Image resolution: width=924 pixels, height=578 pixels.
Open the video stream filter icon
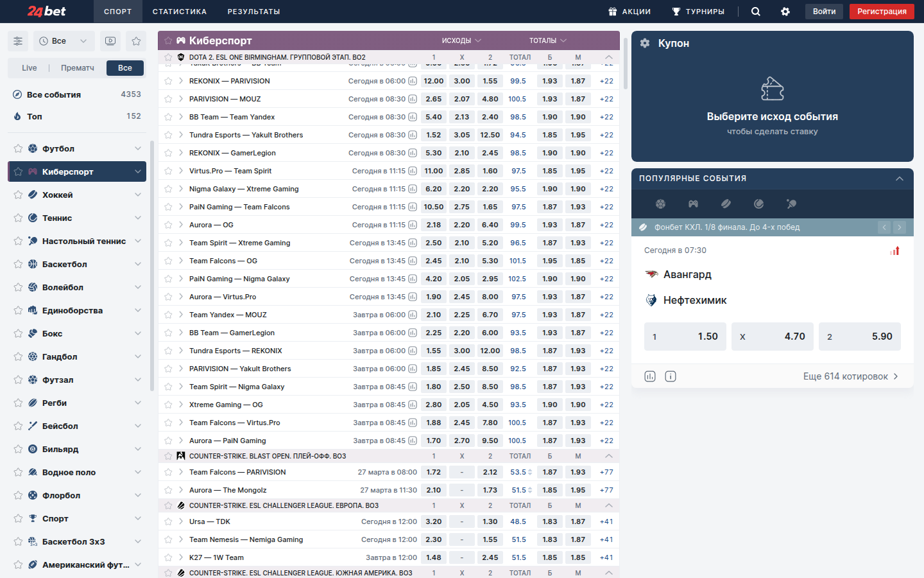pos(110,41)
